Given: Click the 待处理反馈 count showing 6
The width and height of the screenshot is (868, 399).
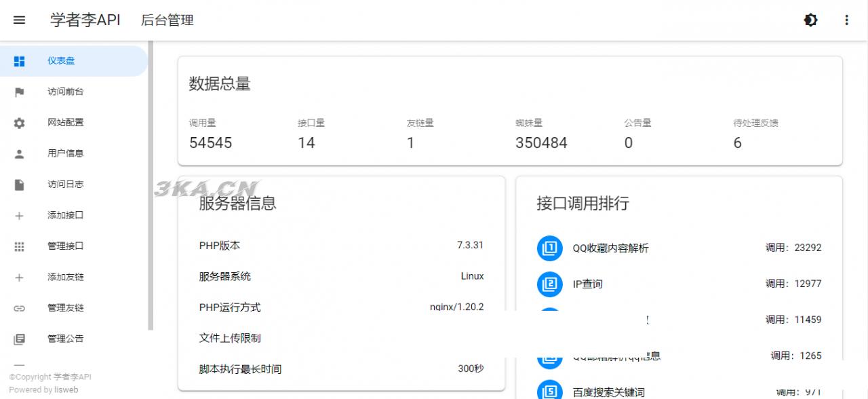Looking at the screenshot, I should [x=737, y=142].
